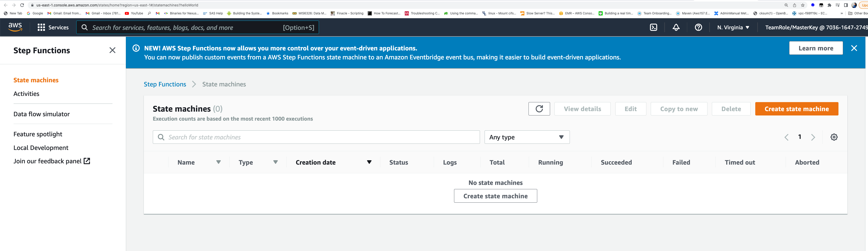Open the Any type filter dropdown
The image size is (868, 251).
pos(527,137)
